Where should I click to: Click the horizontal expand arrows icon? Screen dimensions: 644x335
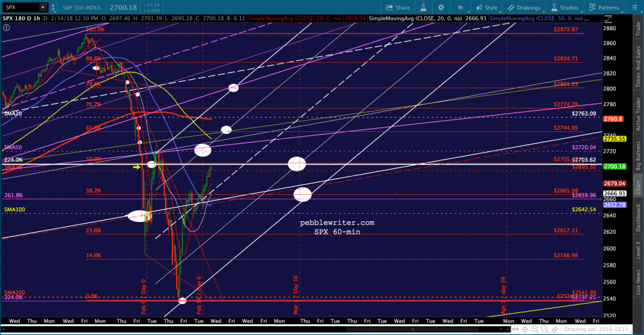point(516,329)
